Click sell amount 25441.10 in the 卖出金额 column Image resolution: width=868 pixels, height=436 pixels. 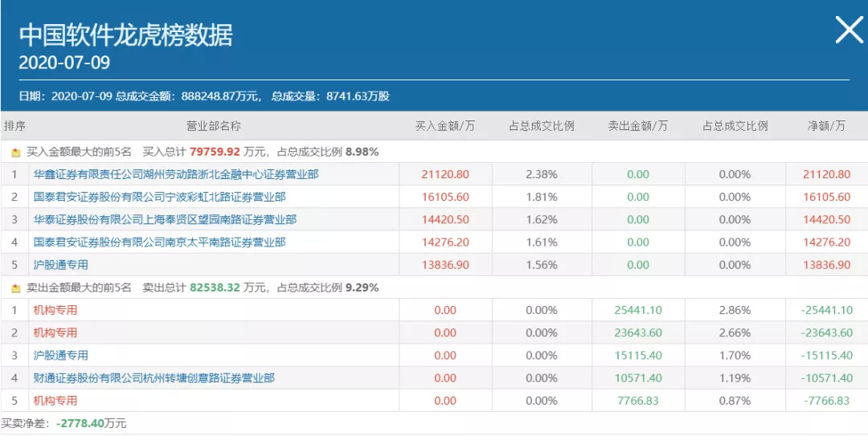click(638, 310)
